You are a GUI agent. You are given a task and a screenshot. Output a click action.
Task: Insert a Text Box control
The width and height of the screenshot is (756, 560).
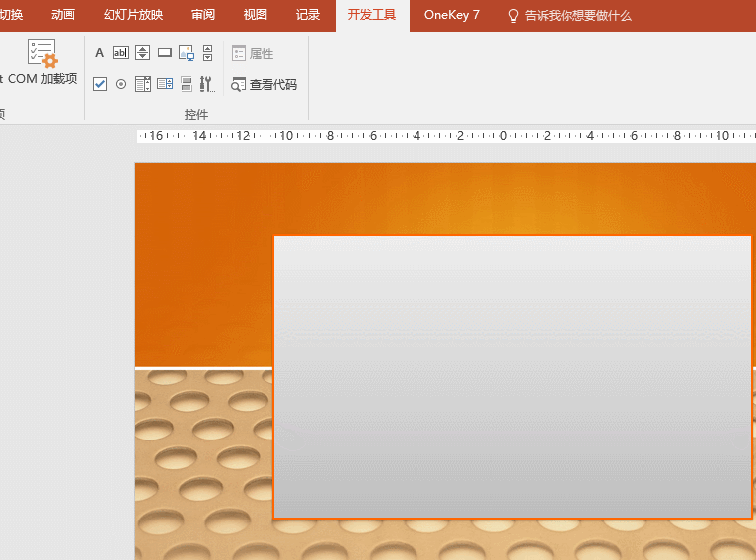[x=121, y=53]
